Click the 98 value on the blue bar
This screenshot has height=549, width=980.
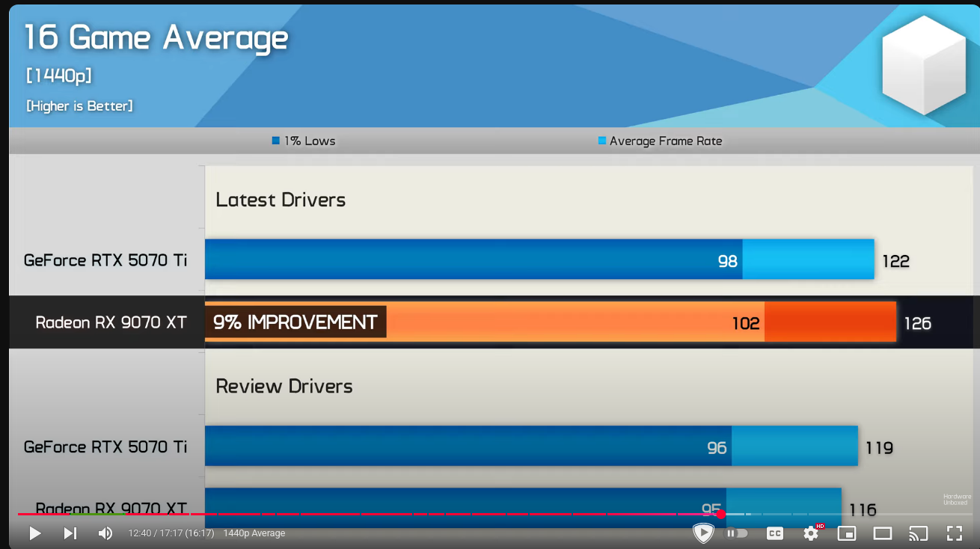tap(727, 261)
